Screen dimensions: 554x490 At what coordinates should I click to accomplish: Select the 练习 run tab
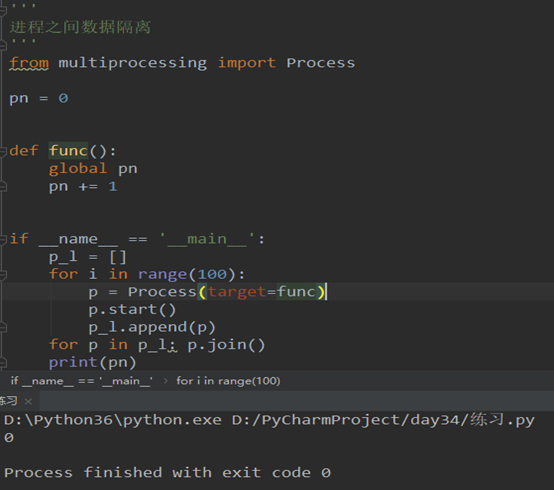[8, 401]
